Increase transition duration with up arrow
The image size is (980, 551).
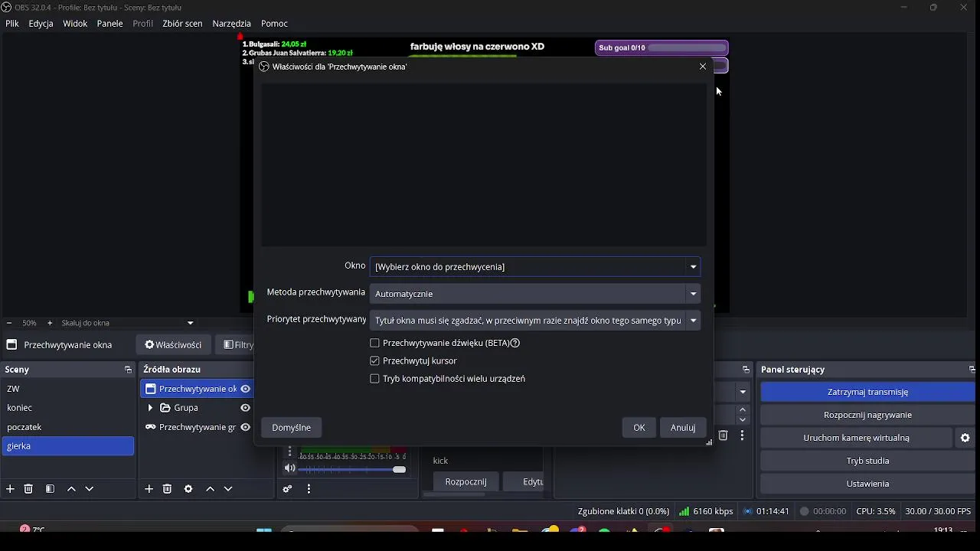pyautogui.click(x=743, y=409)
